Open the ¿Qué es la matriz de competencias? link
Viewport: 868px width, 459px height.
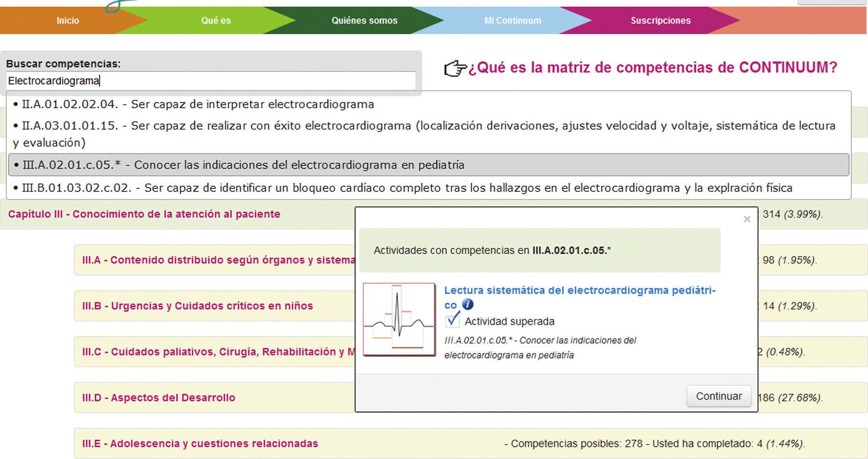point(652,67)
